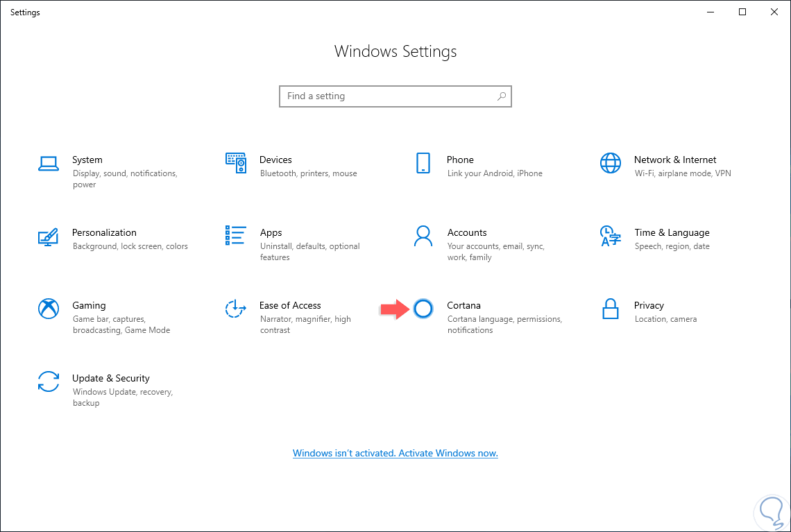Image resolution: width=791 pixels, height=532 pixels.
Task: Open Network & Internet label
Action: 675,160
